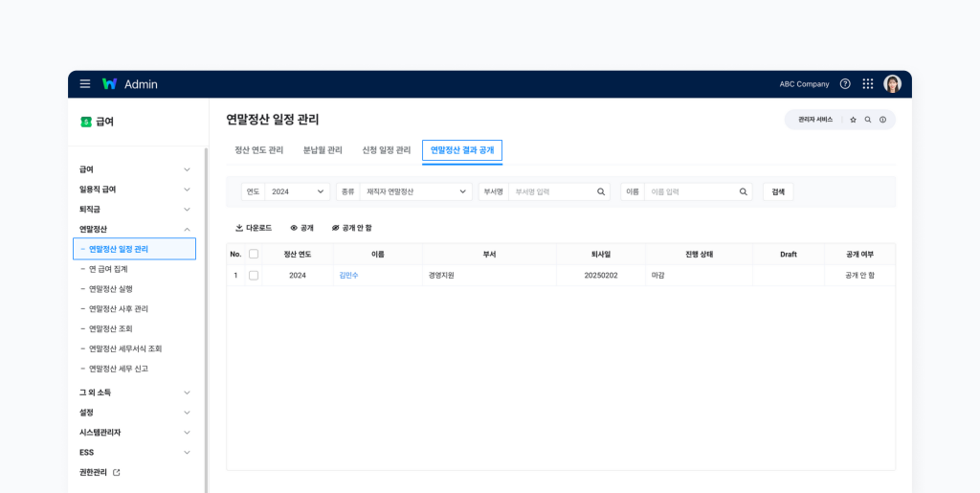Open the user profile avatar

(x=892, y=83)
